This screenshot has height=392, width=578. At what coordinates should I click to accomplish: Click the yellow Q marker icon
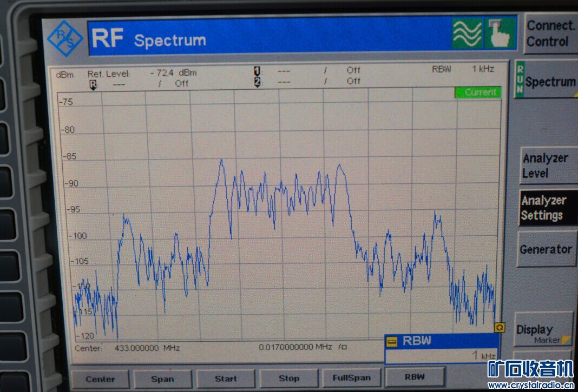tap(500, 327)
